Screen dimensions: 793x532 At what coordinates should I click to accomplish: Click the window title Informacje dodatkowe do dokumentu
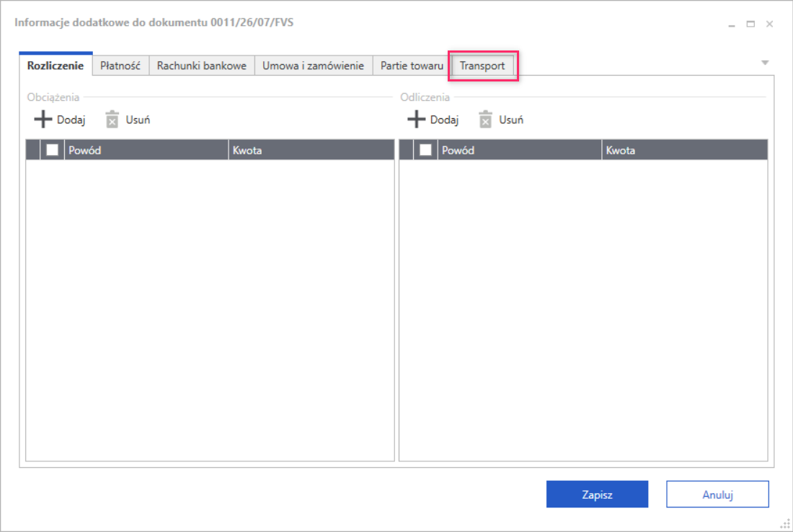[154, 22]
